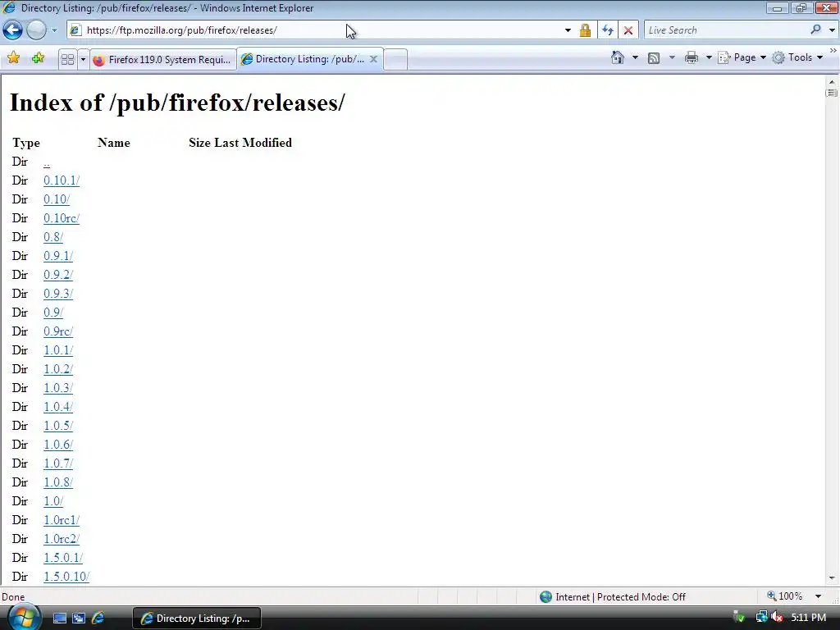
Task: Refresh the page with the Refresh icon
Action: tap(608, 30)
